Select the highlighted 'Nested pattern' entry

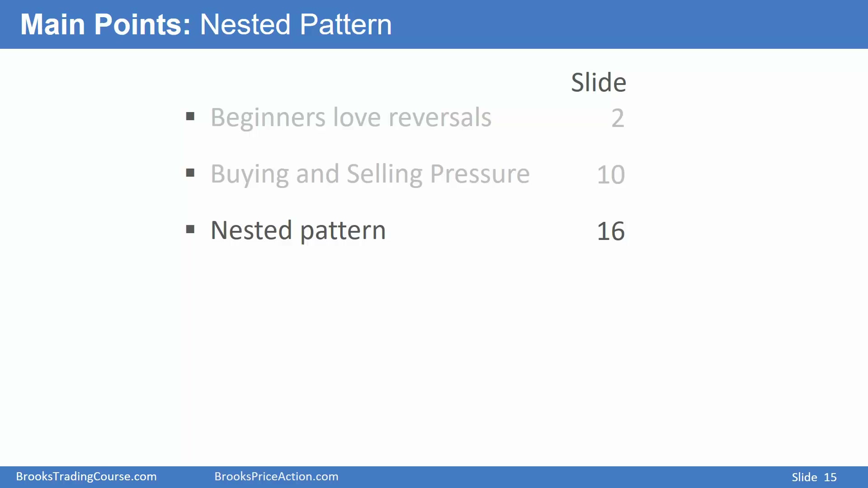298,230
